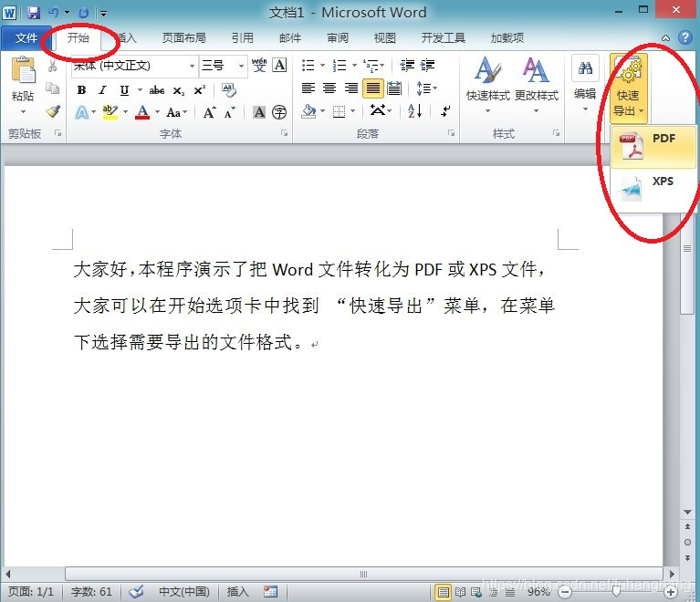
Task: Align text left
Action: coord(308,88)
